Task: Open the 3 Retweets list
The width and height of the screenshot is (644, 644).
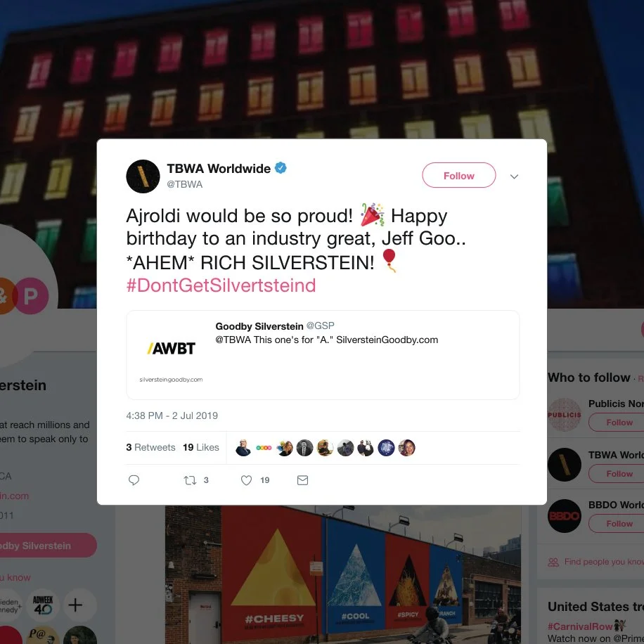Action: click(150, 447)
